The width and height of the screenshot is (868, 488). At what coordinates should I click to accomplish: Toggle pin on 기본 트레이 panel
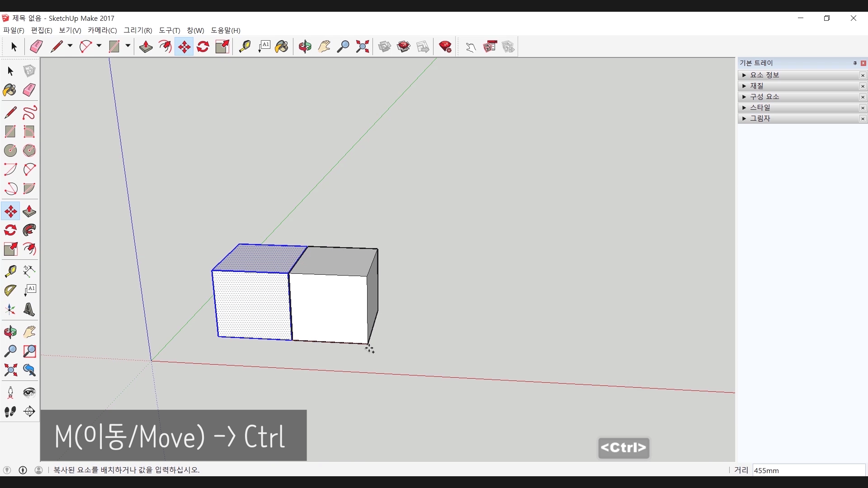[855, 63]
